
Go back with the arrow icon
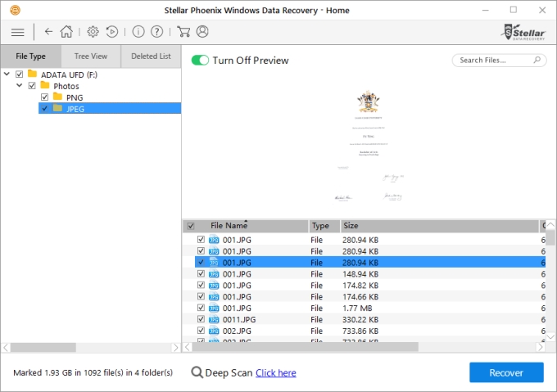48,32
